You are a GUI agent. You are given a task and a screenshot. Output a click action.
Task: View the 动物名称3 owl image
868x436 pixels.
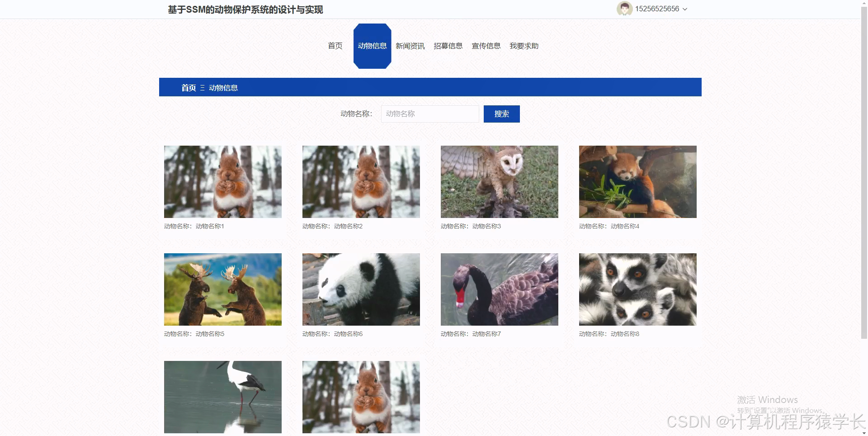[499, 181]
